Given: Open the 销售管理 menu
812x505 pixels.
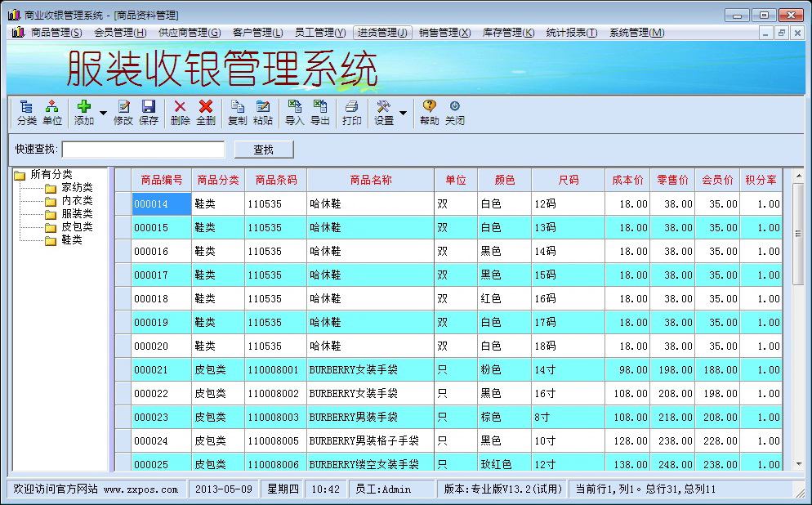Looking at the screenshot, I should tap(444, 33).
